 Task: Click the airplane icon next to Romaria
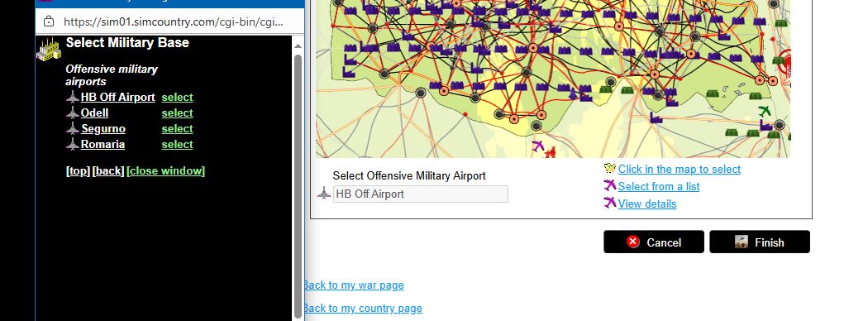point(73,144)
